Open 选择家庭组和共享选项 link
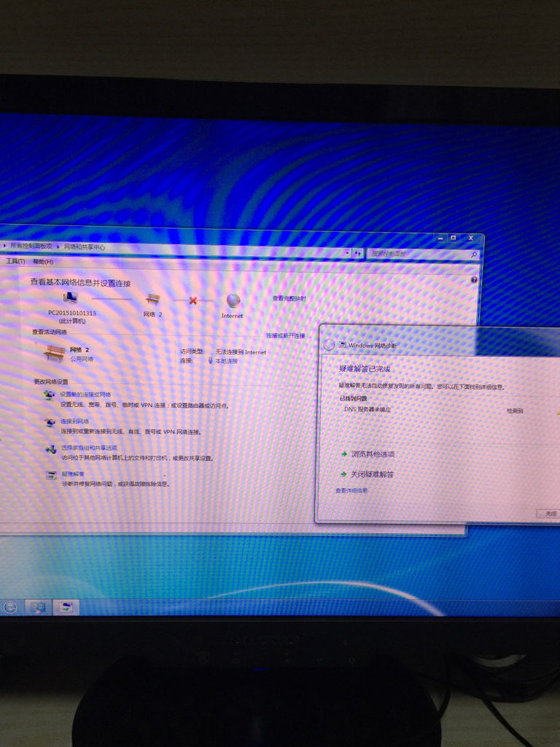The height and width of the screenshot is (747, 560). tap(89, 448)
